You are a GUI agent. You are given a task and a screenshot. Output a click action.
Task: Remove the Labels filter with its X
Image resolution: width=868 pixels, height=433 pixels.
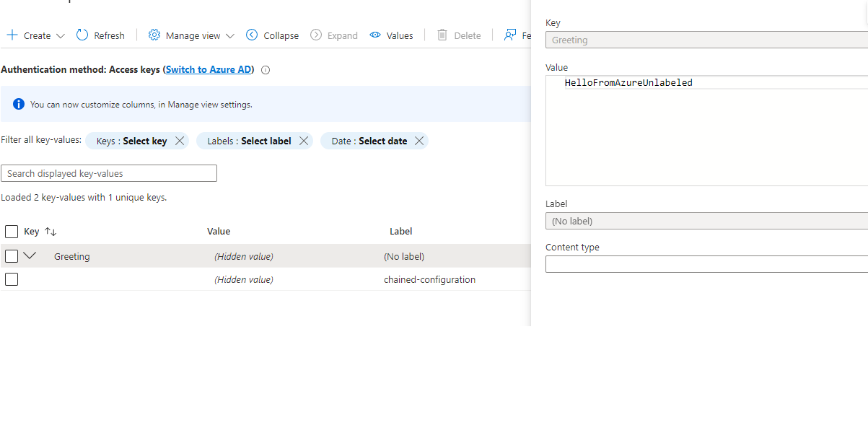pyautogui.click(x=303, y=141)
